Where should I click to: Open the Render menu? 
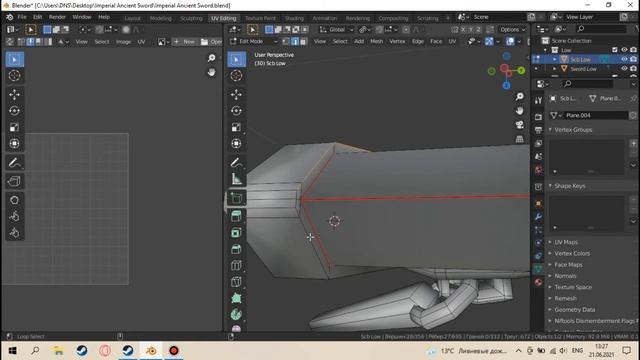click(x=57, y=17)
